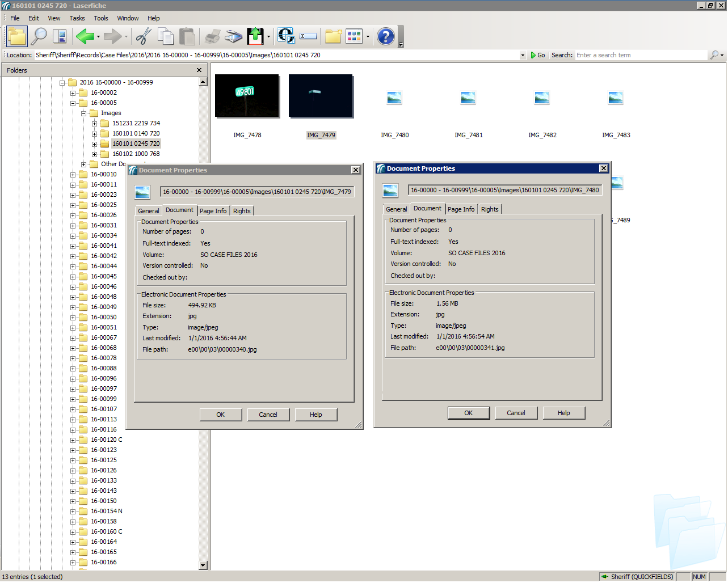
Task: Click Cancel in IMG_7479 properties dialog
Action: pos(268,415)
